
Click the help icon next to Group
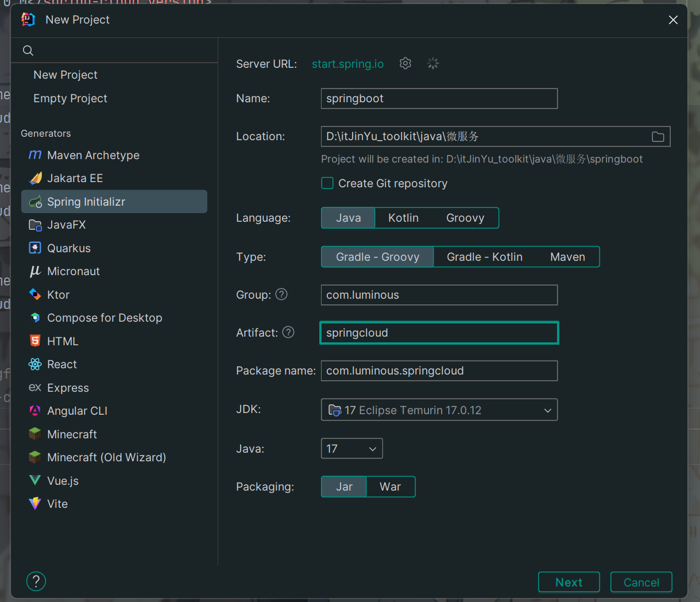point(281,295)
